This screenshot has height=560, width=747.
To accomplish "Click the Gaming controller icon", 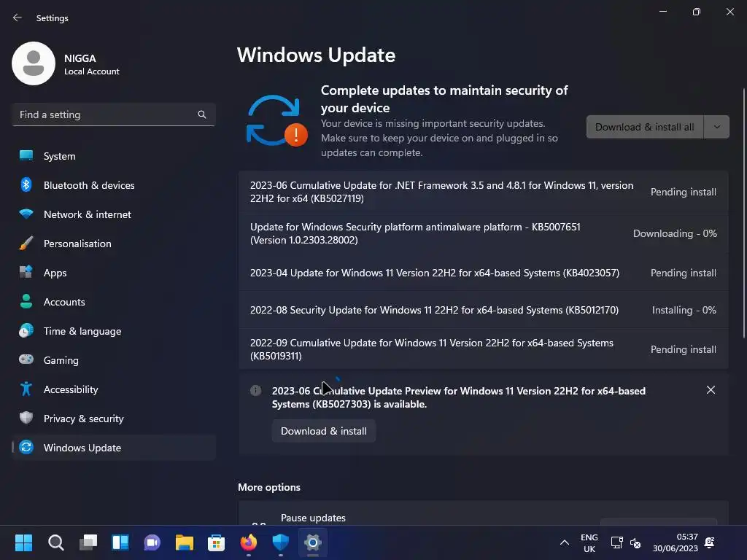I will (26, 359).
